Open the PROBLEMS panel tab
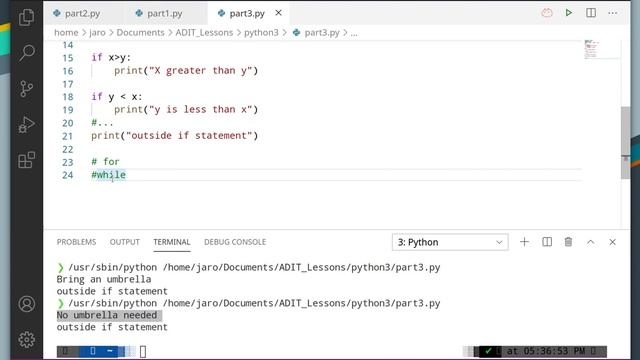 coord(76,242)
